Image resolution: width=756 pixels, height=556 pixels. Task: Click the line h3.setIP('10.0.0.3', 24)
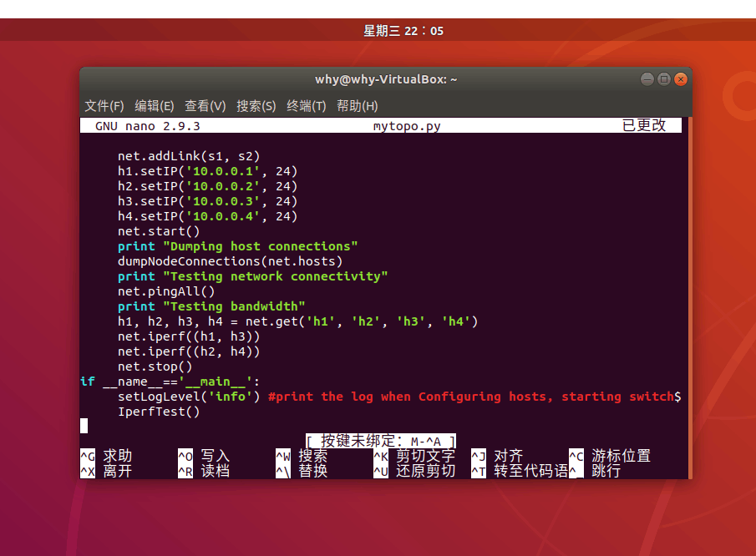[208, 201]
